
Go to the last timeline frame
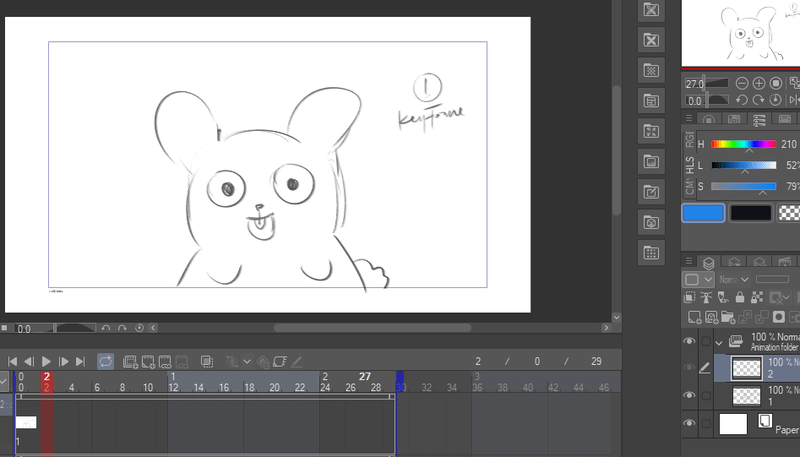click(x=80, y=361)
